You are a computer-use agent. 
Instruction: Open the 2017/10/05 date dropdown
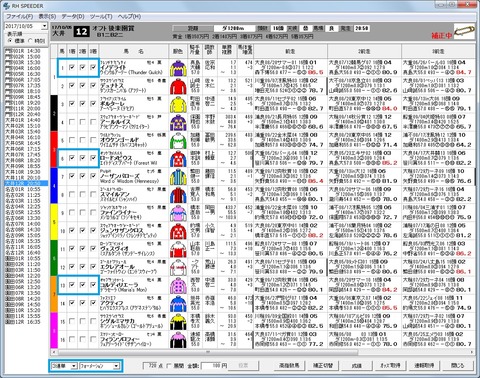(x=44, y=26)
